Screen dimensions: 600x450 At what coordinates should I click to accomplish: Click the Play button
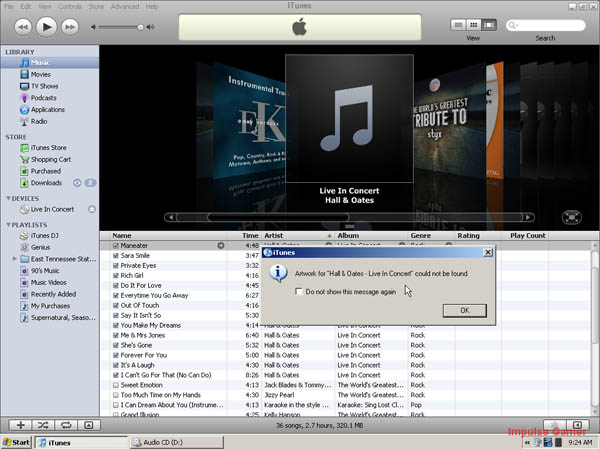tap(46, 27)
